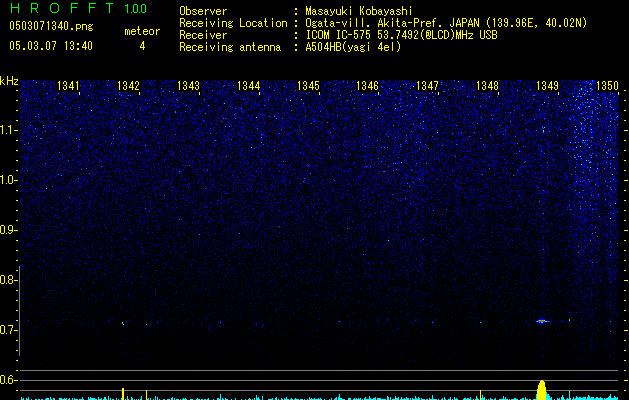Screen dimensions: 629x400
Task: Click the 1349 time axis marker
Action: [548, 85]
